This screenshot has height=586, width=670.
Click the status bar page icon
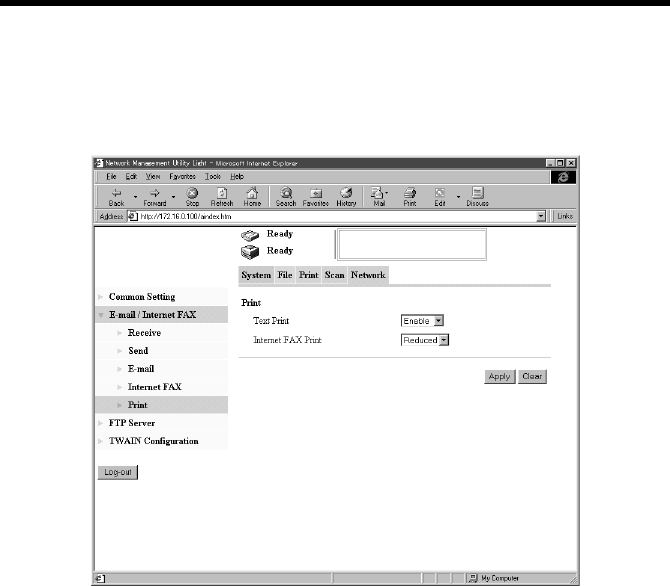[x=100, y=579]
